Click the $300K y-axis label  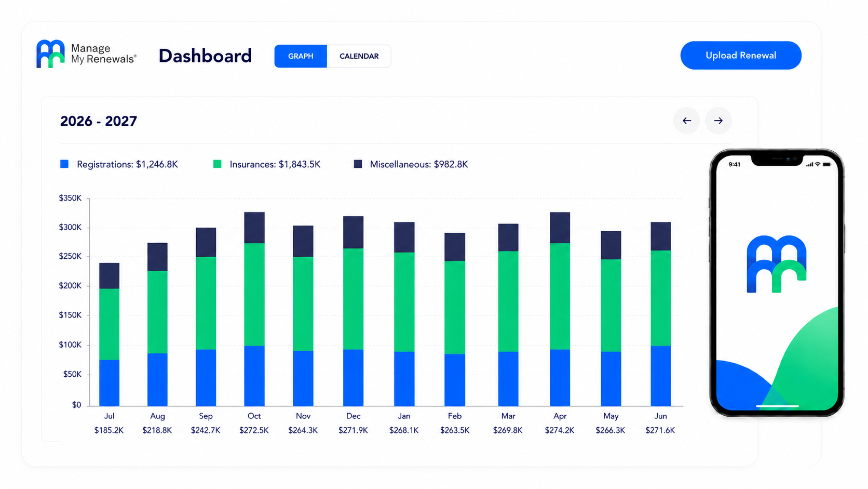point(70,227)
